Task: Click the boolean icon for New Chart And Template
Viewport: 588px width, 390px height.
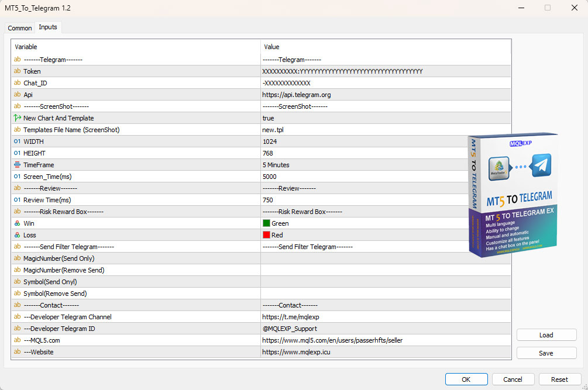Action: pyautogui.click(x=17, y=118)
